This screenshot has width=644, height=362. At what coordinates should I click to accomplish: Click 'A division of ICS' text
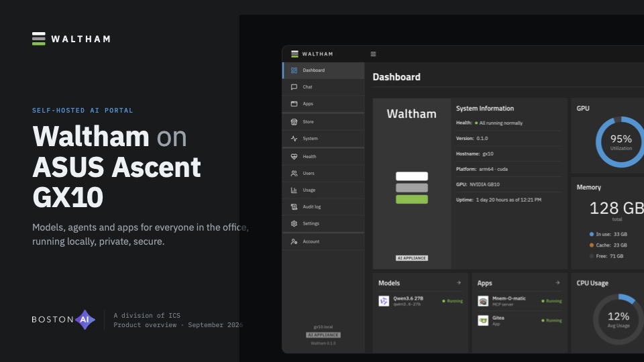(x=147, y=315)
